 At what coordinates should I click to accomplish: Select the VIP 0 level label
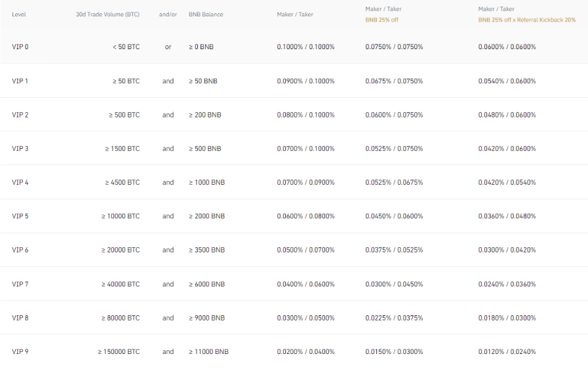[20, 47]
